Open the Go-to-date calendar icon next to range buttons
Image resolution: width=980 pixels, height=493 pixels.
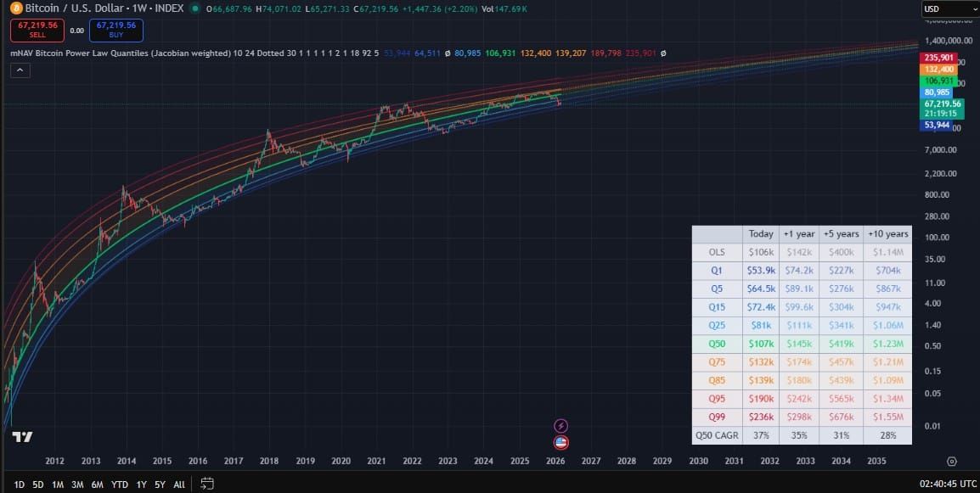[206, 484]
